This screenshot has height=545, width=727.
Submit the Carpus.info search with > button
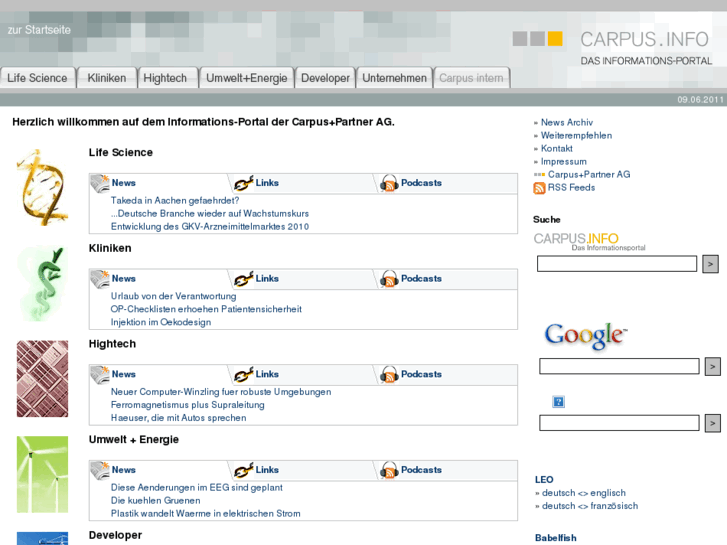(x=710, y=264)
